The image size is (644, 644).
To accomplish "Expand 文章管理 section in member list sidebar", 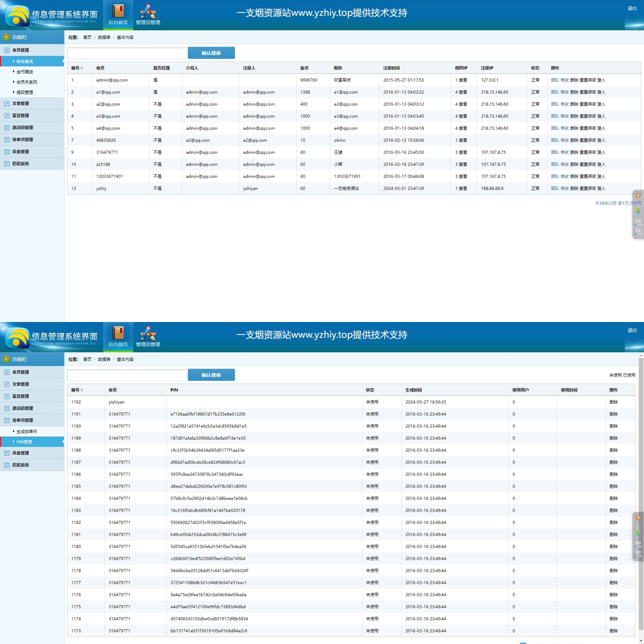I will tap(32, 103).
